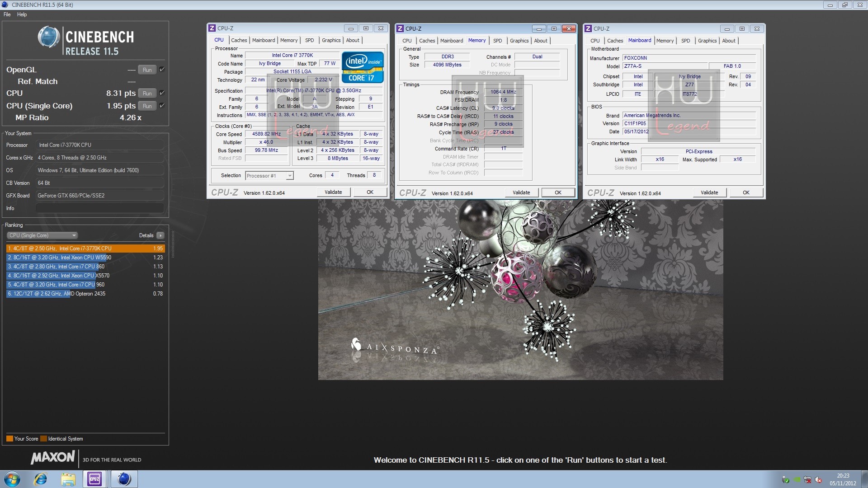This screenshot has height=488, width=868.
Task: Click the BIOS version field C11F1P05
Action: [689, 123]
